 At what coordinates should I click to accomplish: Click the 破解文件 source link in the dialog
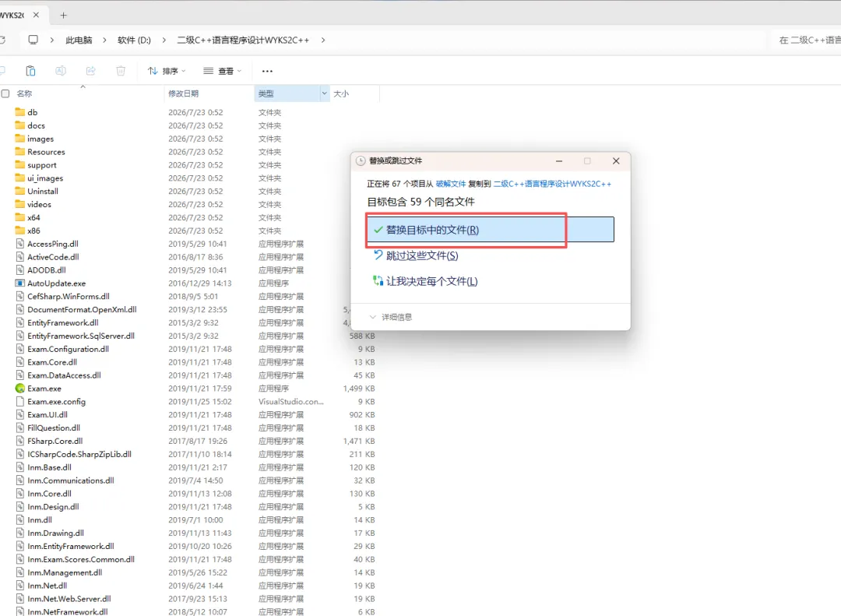451,184
